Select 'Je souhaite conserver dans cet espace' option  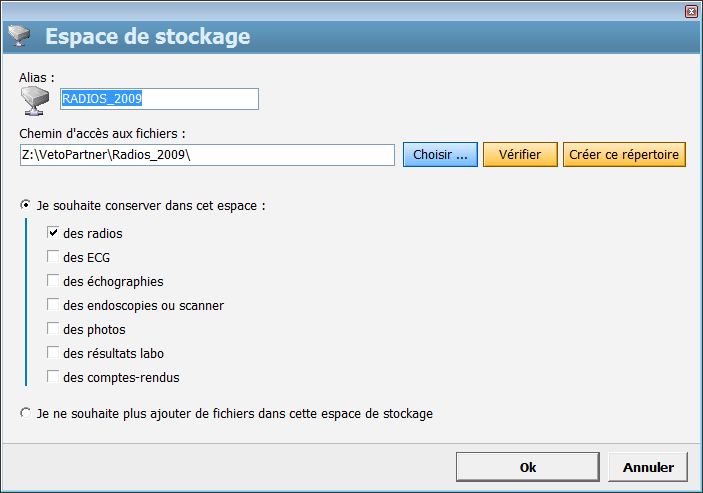coord(26,205)
